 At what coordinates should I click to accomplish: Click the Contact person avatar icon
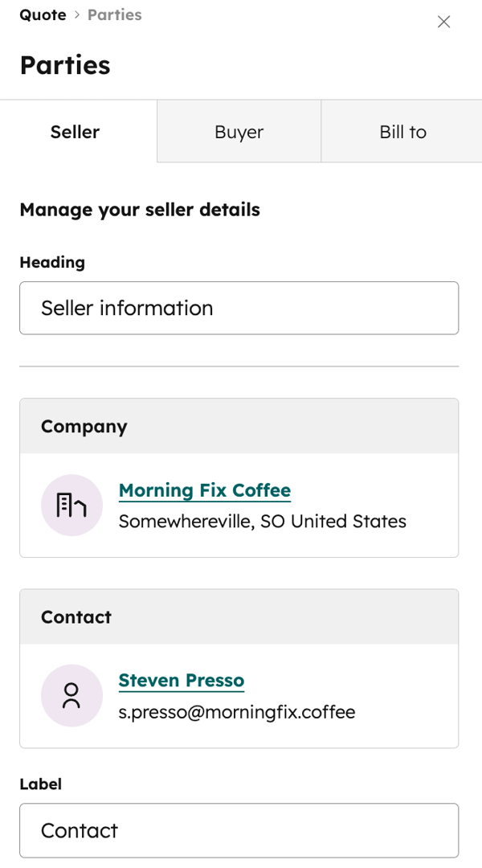(x=71, y=695)
